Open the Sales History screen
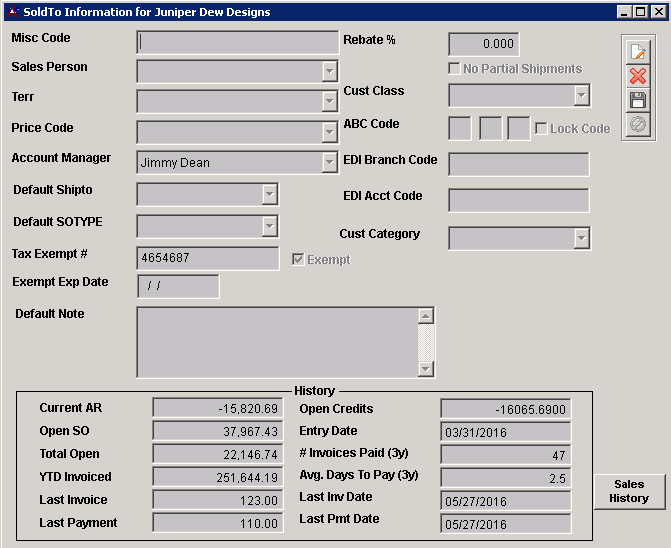 pos(629,491)
